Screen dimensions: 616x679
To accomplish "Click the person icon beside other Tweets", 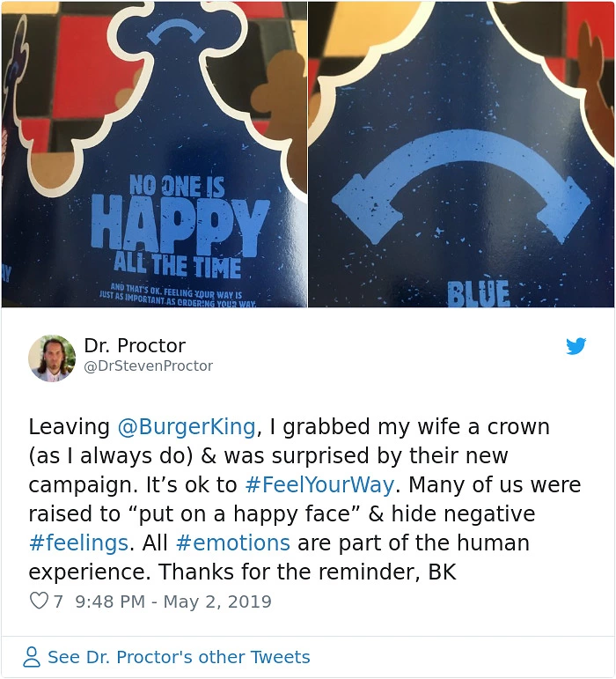I will point(31,657).
